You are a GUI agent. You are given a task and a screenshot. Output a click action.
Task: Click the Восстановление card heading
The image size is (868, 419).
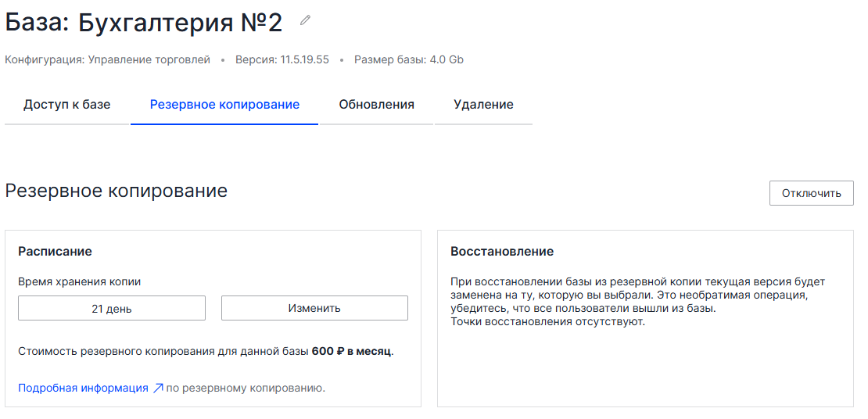pyautogui.click(x=501, y=251)
